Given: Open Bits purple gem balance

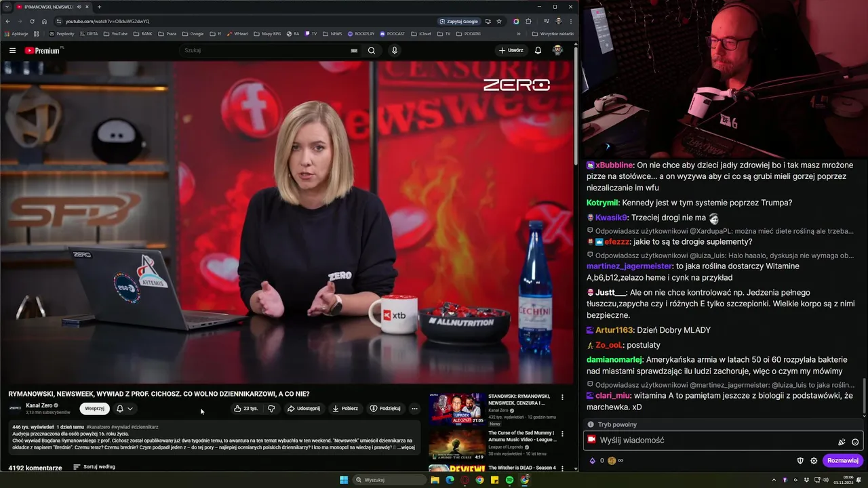Looking at the screenshot, I should click(x=592, y=461).
